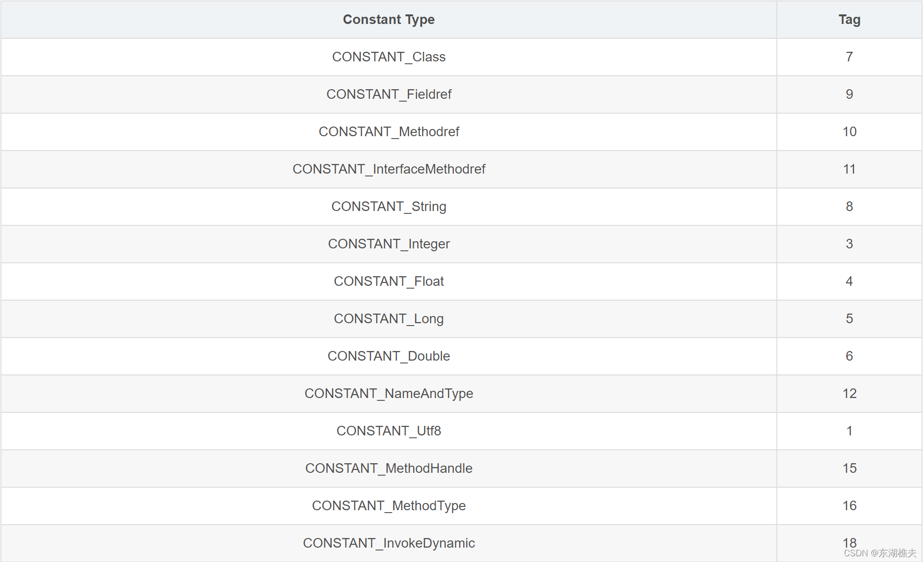The height and width of the screenshot is (562, 924).
Task: Click tag value 5 for CONSTANT_Long
Action: [x=849, y=319]
